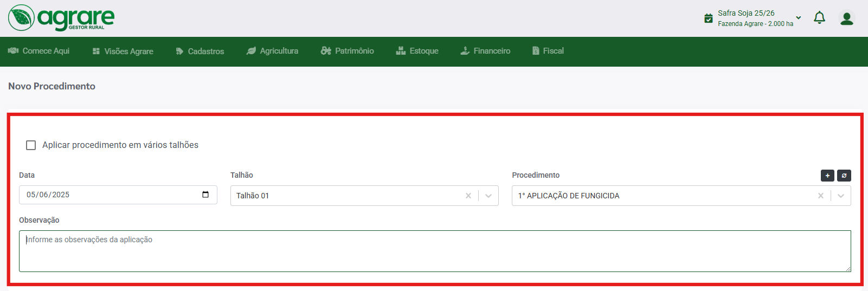Image resolution: width=868 pixels, height=291 pixels.
Task: Click the 1° APLICAÇÃO DE FUNGICIDA value
Action: [569, 196]
